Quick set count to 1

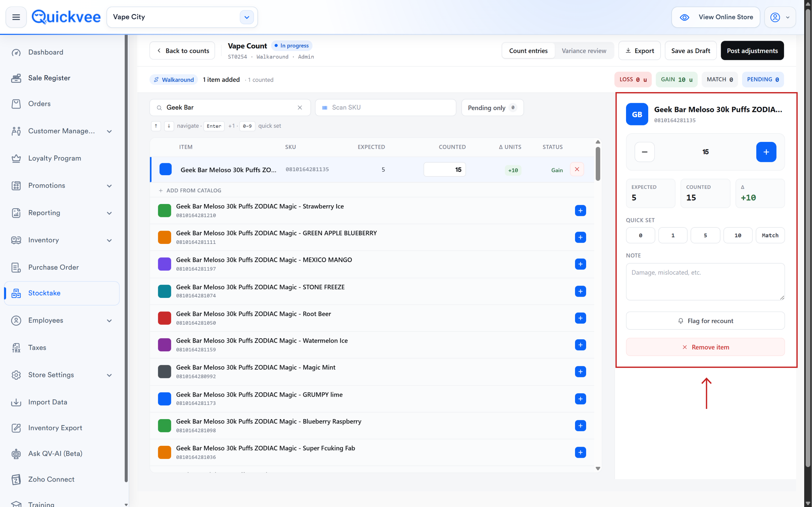(x=673, y=235)
